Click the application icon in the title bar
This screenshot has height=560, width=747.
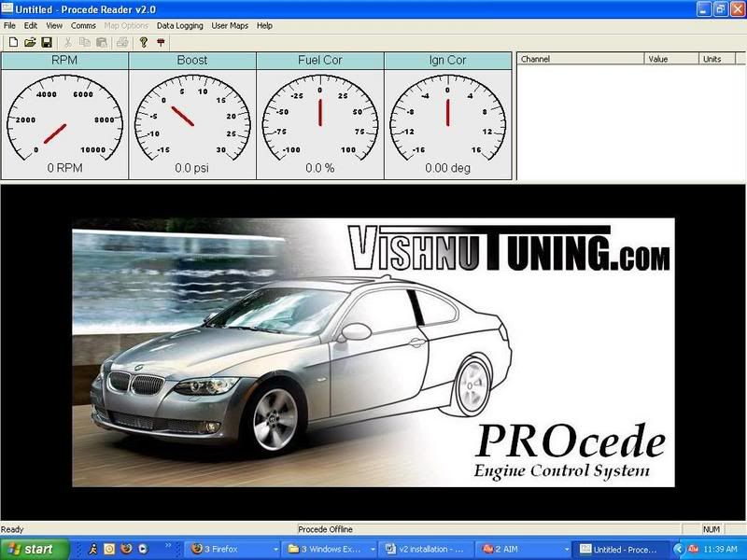point(7,8)
